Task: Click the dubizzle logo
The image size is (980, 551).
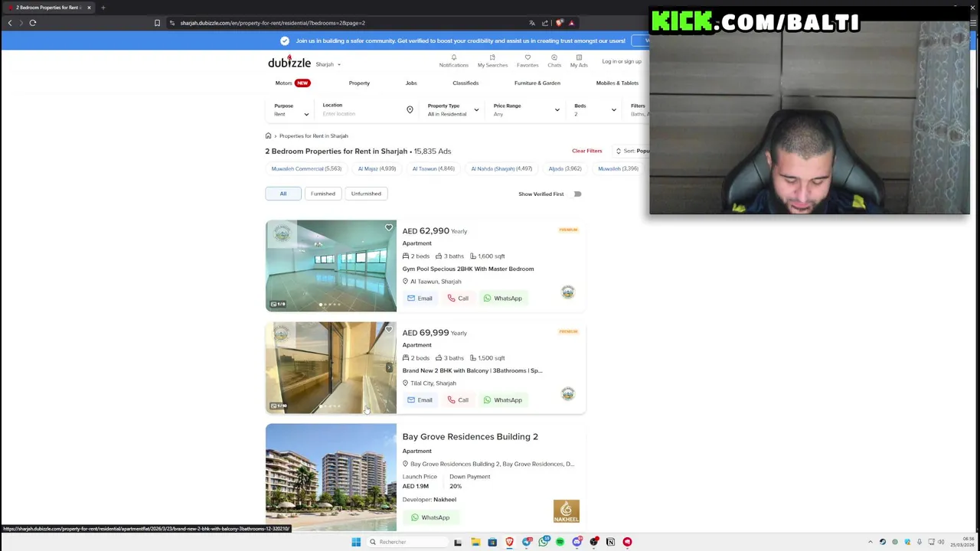Action: pos(289,62)
